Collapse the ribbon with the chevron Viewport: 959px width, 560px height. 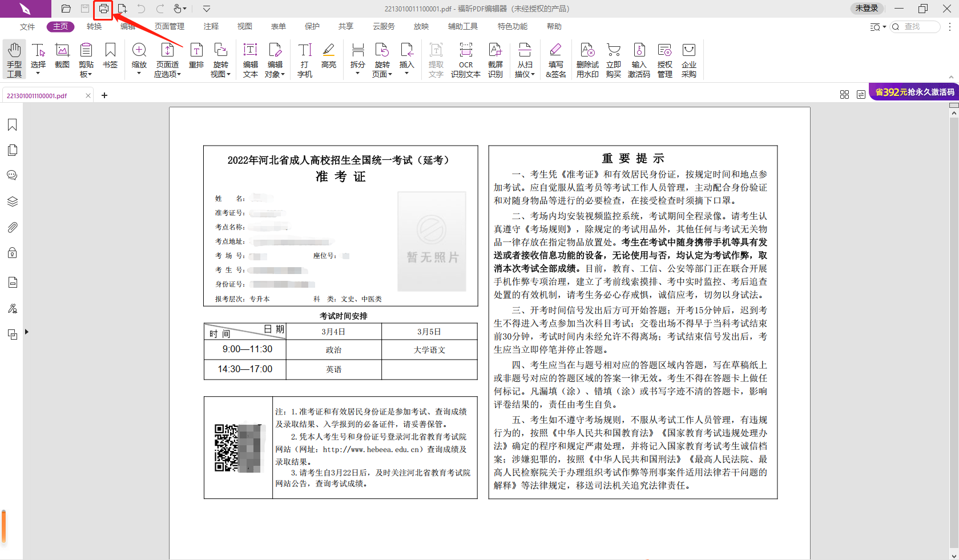click(951, 76)
